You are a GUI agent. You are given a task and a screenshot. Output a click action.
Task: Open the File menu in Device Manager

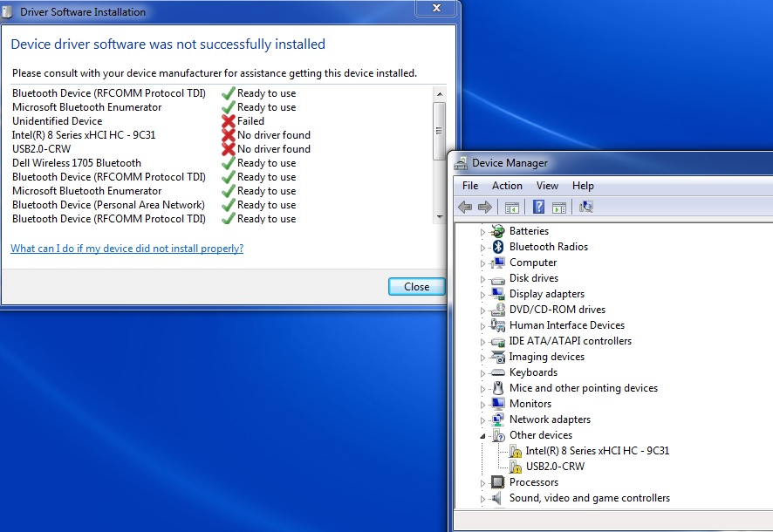469,186
